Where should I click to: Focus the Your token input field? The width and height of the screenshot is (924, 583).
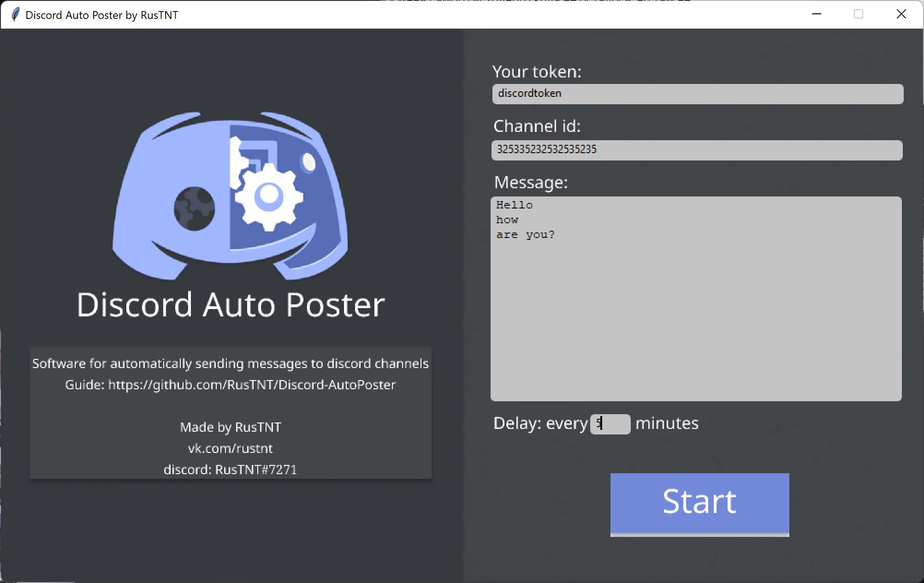[x=697, y=94]
